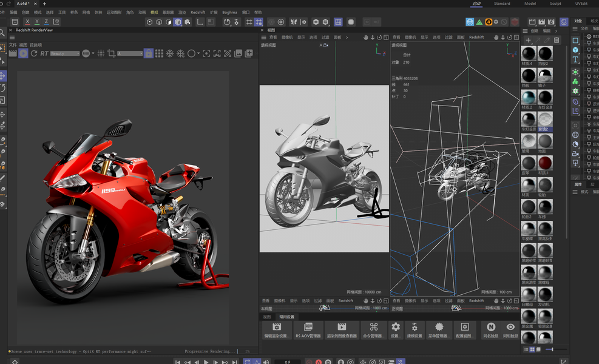Open the RenderView hamburger menu icon

pyautogui.click(x=12, y=38)
